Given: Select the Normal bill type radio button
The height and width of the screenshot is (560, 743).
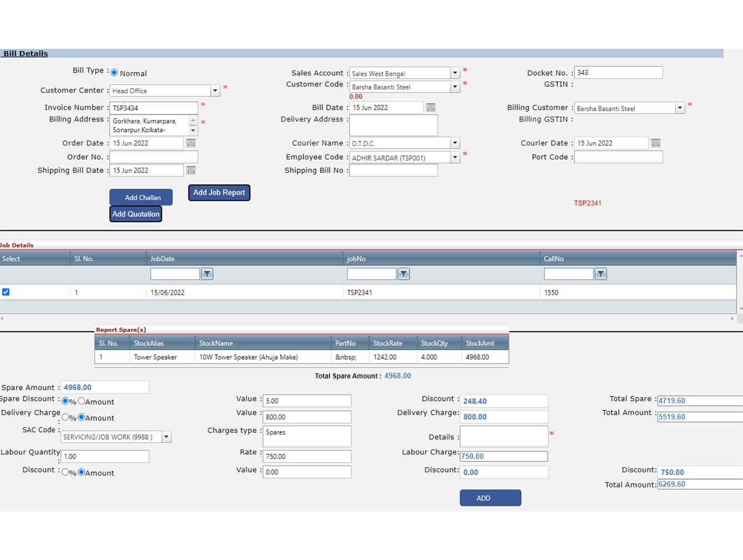Looking at the screenshot, I should 114,73.
